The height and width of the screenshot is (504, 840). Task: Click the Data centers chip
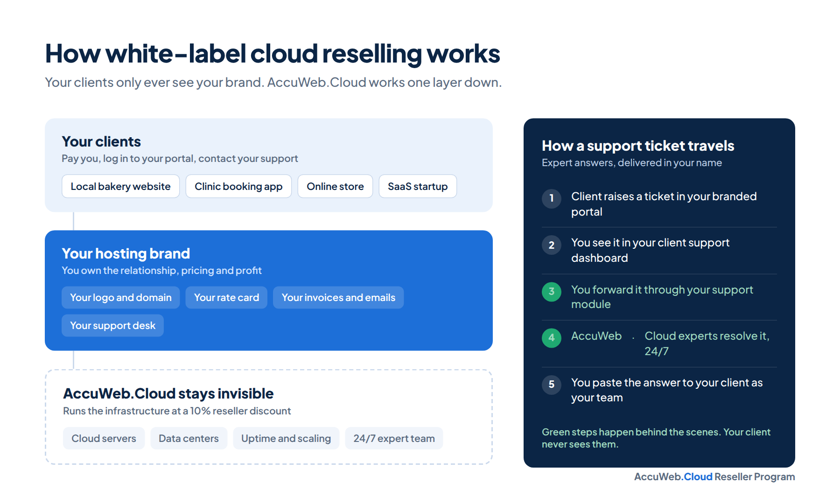coord(189,438)
